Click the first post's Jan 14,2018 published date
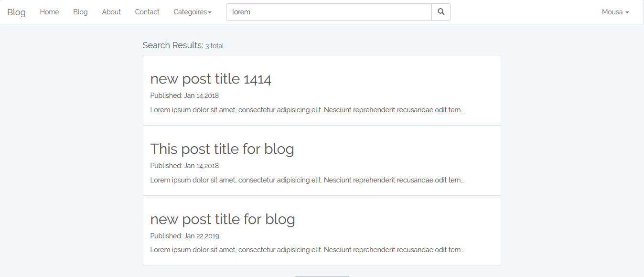 click(201, 96)
